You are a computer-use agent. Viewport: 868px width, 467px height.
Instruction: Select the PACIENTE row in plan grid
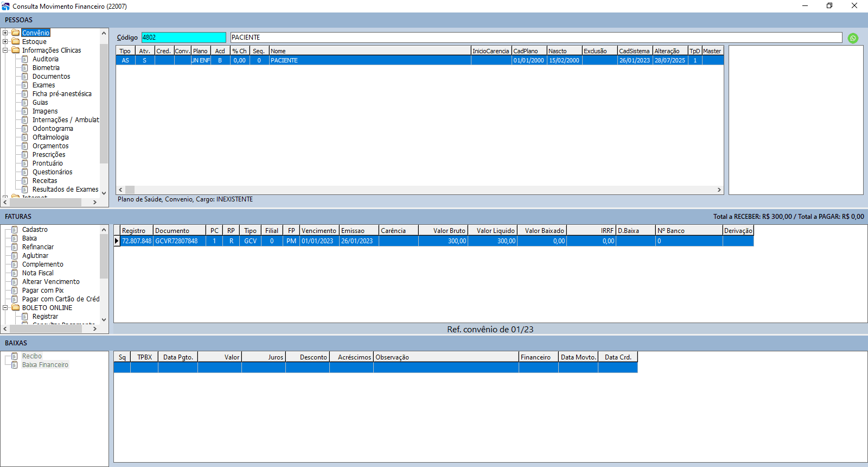(x=369, y=60)
